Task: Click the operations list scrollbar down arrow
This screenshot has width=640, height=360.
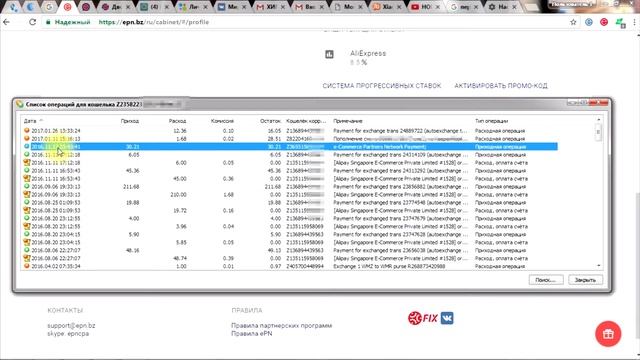Action: click(x=598, y=266)
